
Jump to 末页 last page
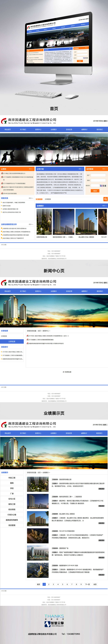pyautogui.click(x=95, y=584)
